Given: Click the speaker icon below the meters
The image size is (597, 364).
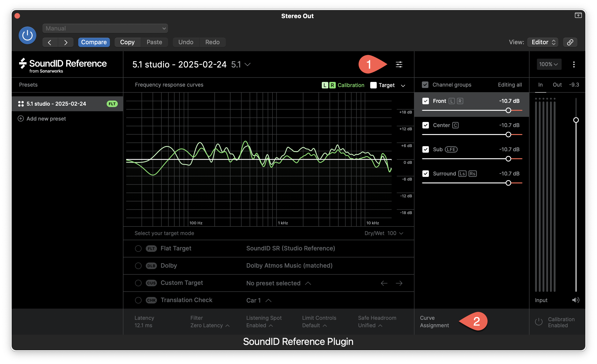Looking at the screenshot, I should pos(575,300).
